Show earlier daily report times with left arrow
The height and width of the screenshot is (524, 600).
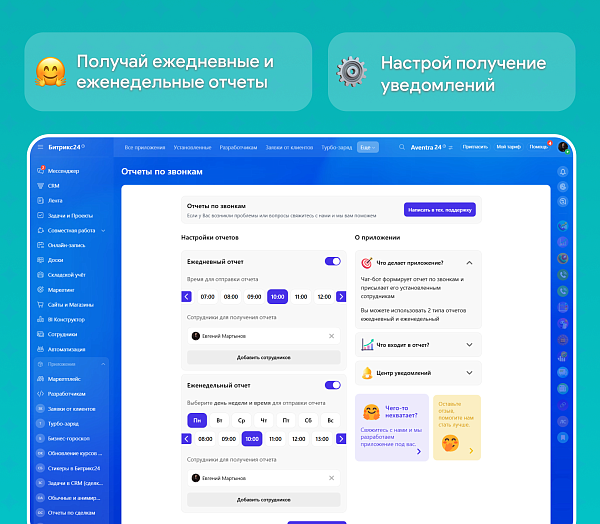click(x=186, y=297)
